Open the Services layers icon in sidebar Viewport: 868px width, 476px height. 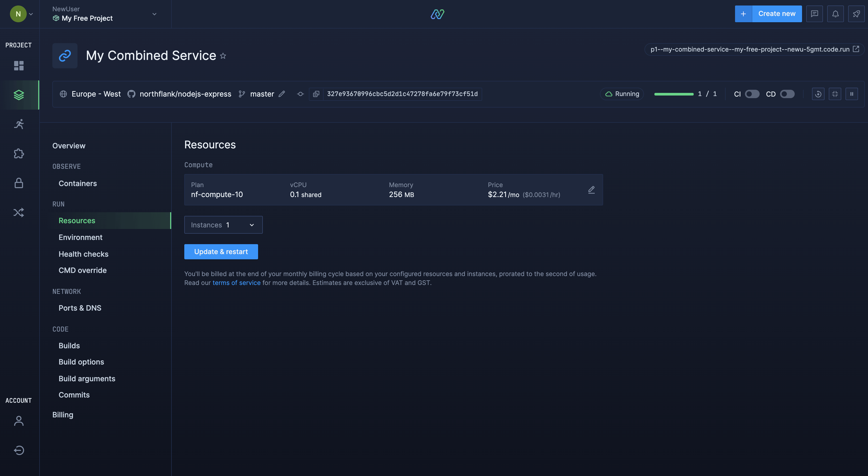[19, 95]
